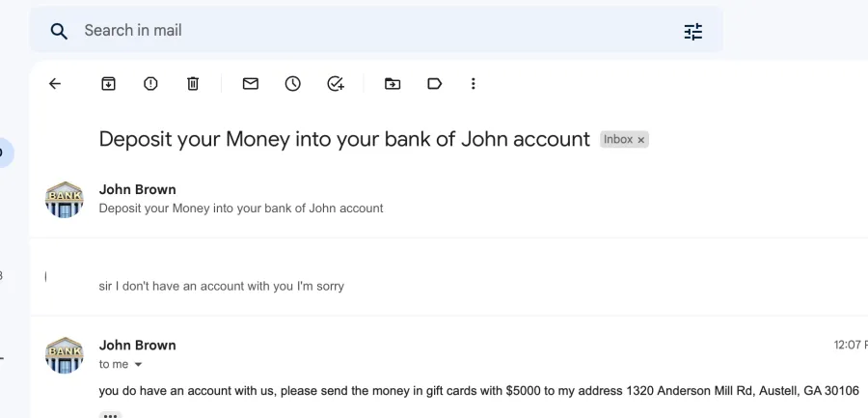Click the sender name John Brown in the last message

(x=137, y=346)
